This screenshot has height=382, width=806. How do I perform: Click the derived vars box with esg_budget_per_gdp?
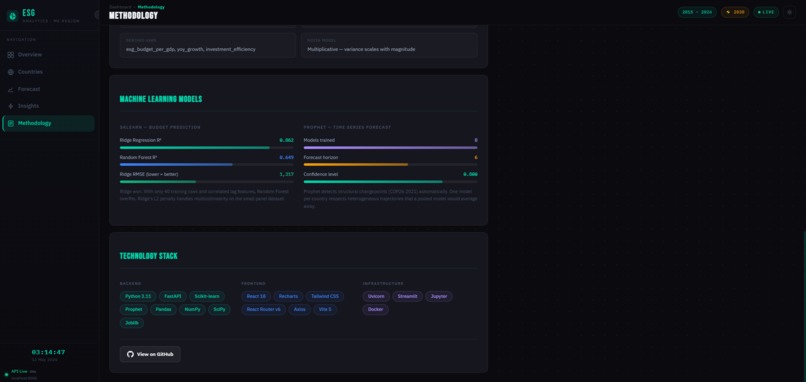pos(208,45)
